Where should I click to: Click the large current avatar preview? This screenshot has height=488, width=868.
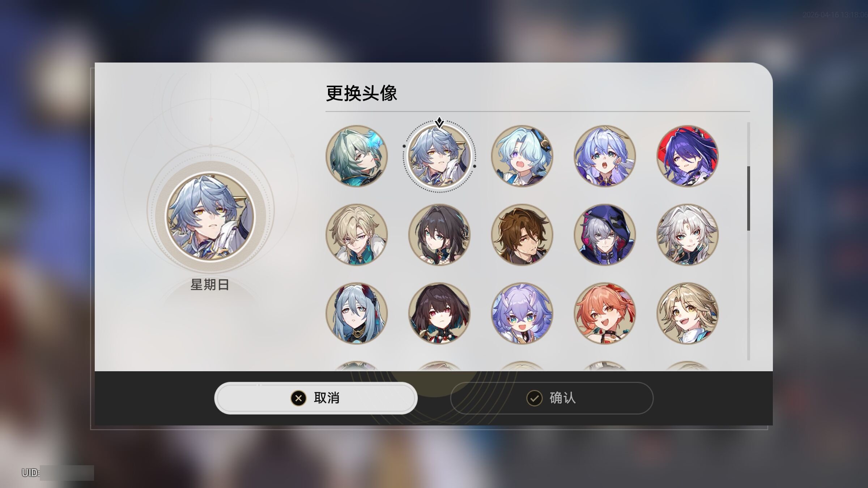pos(210,217)
